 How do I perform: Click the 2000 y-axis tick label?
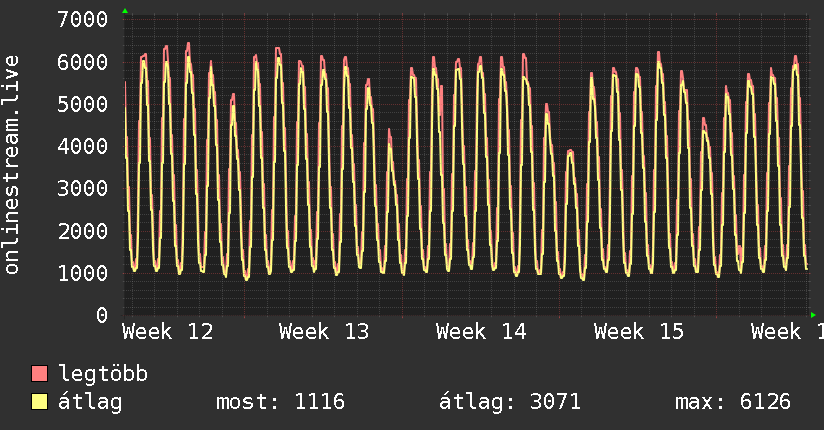coord(83,231)
